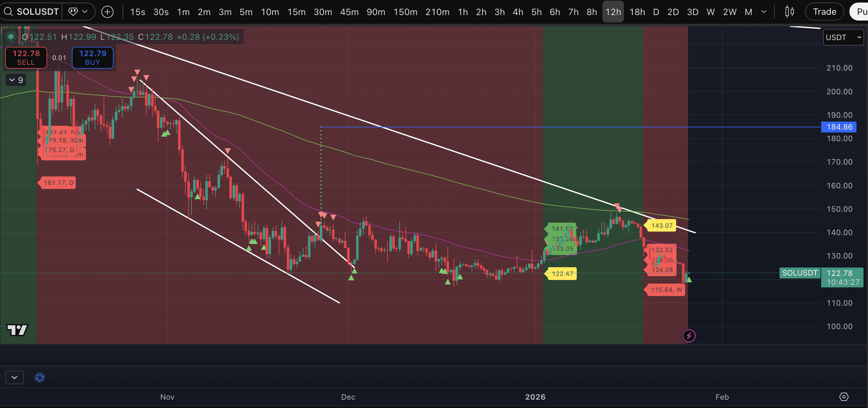Click the purple lightning bolt event icon

pos(689,336)
